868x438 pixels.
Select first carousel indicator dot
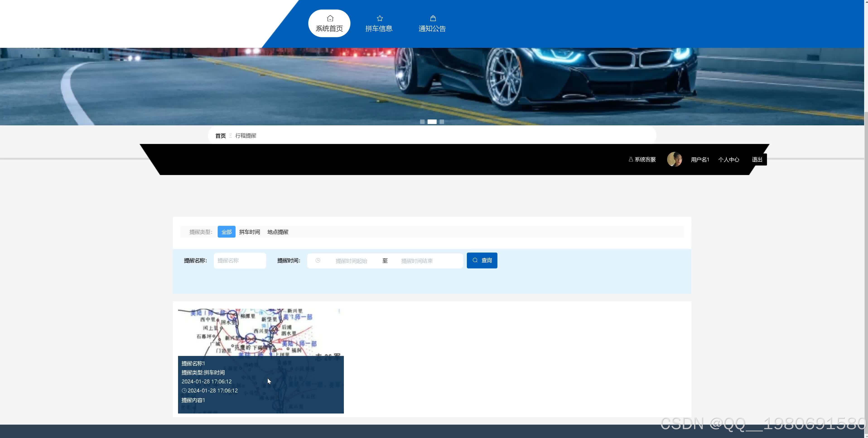422,122
